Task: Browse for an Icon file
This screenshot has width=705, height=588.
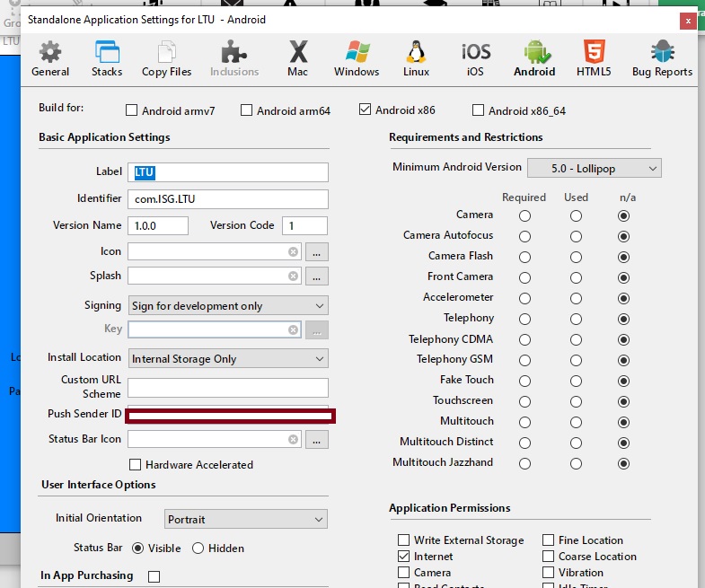Action: pyautogui.click(x=317, y=252)
